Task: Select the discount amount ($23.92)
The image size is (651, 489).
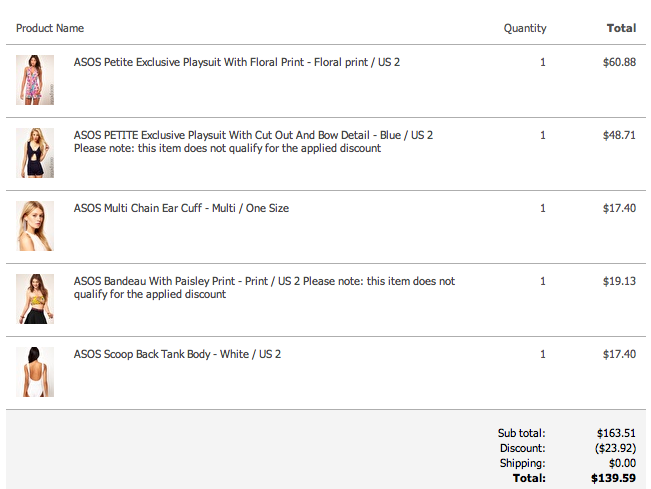Action: coord(614,448)
